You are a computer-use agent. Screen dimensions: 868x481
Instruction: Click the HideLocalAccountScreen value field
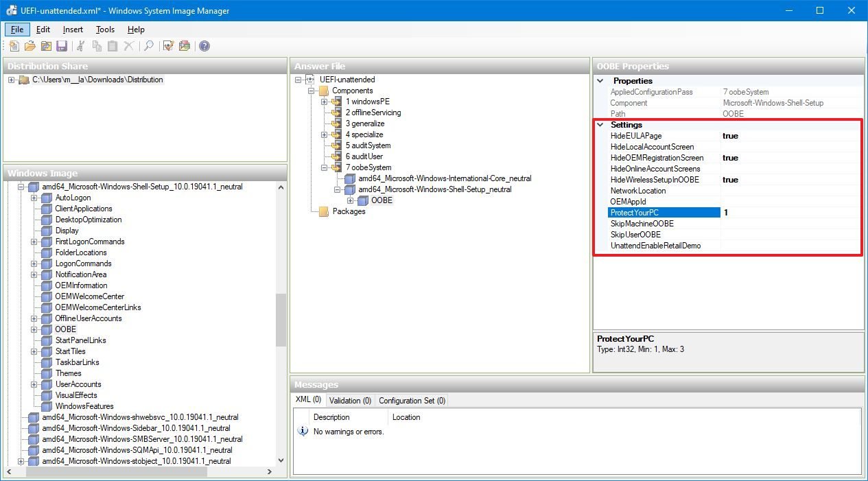(790, 147)
